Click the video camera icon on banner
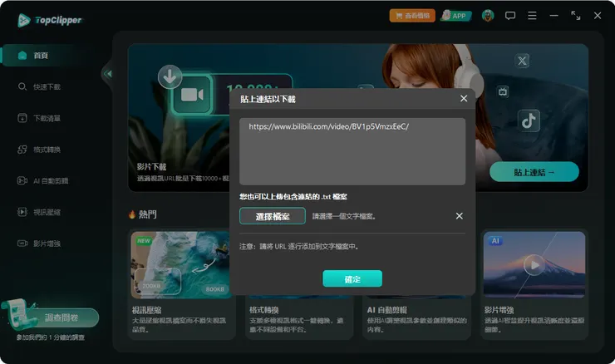 click(192, 95)
